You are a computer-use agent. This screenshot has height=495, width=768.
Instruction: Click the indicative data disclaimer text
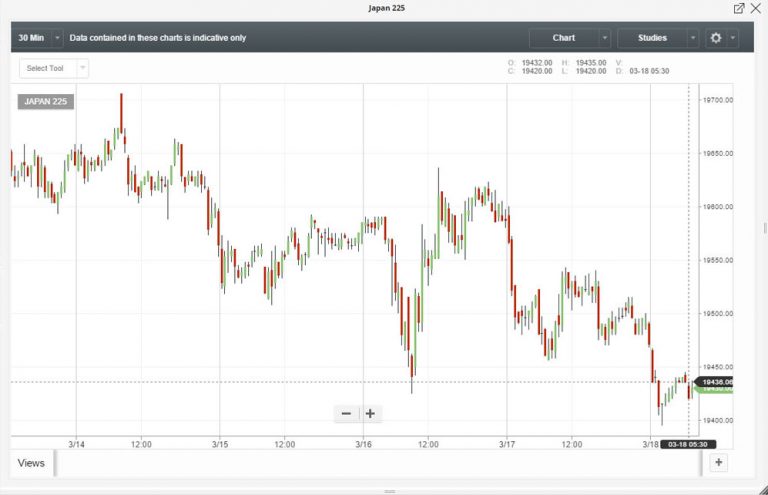click(158, 38)
